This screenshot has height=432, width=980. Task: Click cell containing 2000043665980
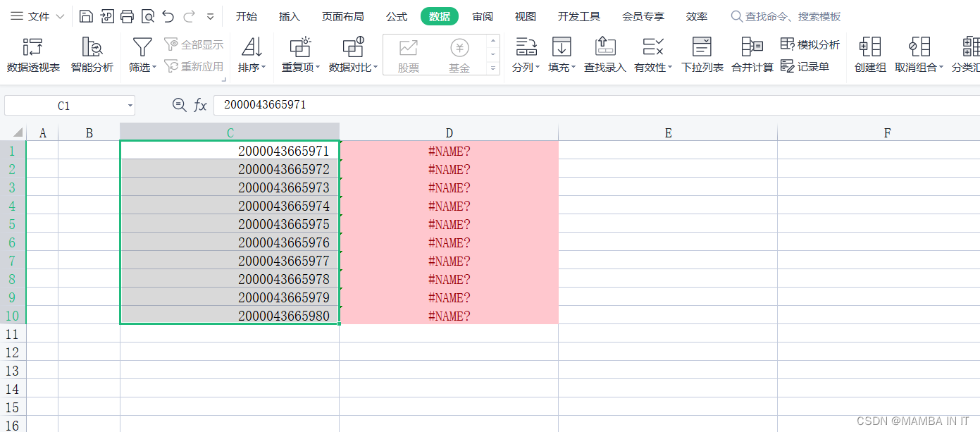tap(230, 316)
